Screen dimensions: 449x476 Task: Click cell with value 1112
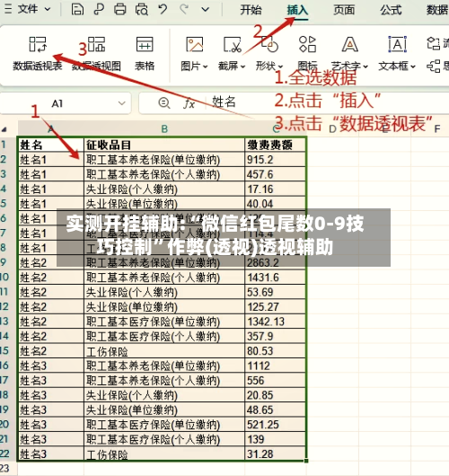(276, 366)
